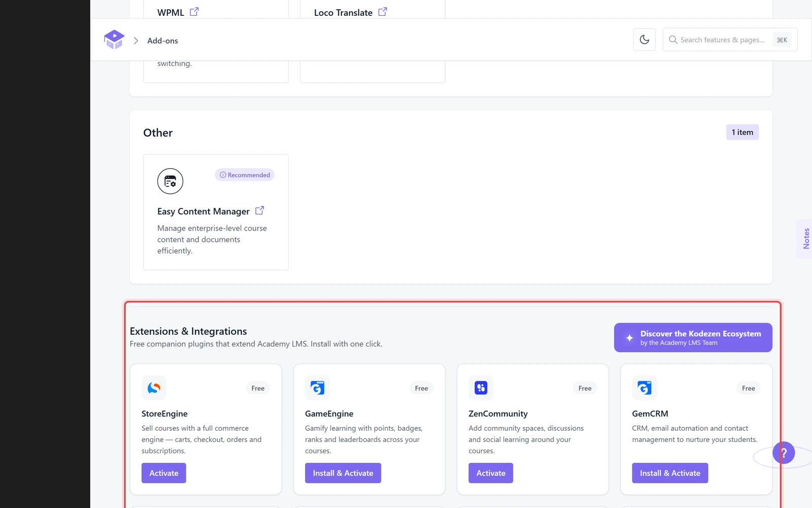
Task: Install and activate GameEngine
Action: tap(343, 473)
